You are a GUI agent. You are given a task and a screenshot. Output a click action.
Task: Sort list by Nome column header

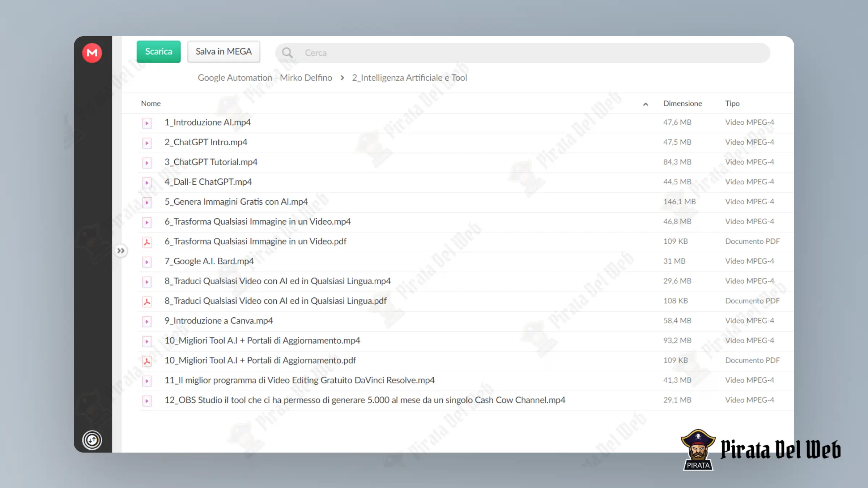coord(151,103)
